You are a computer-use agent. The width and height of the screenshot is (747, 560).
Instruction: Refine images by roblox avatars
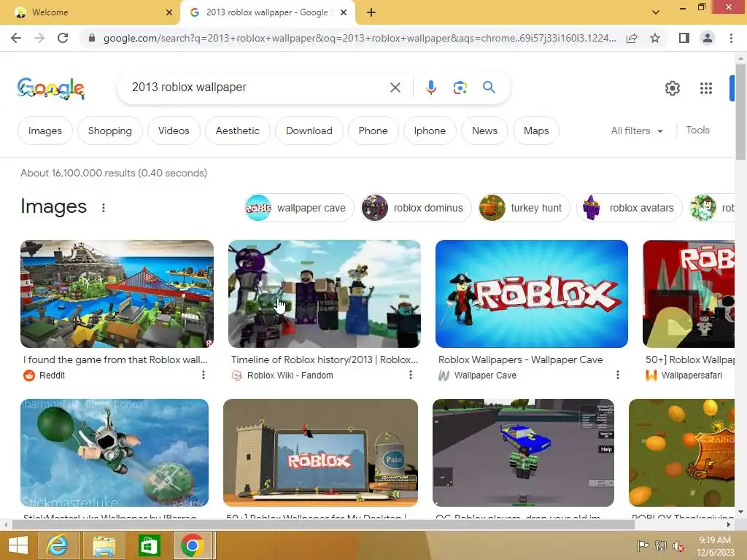click(630, 208)
